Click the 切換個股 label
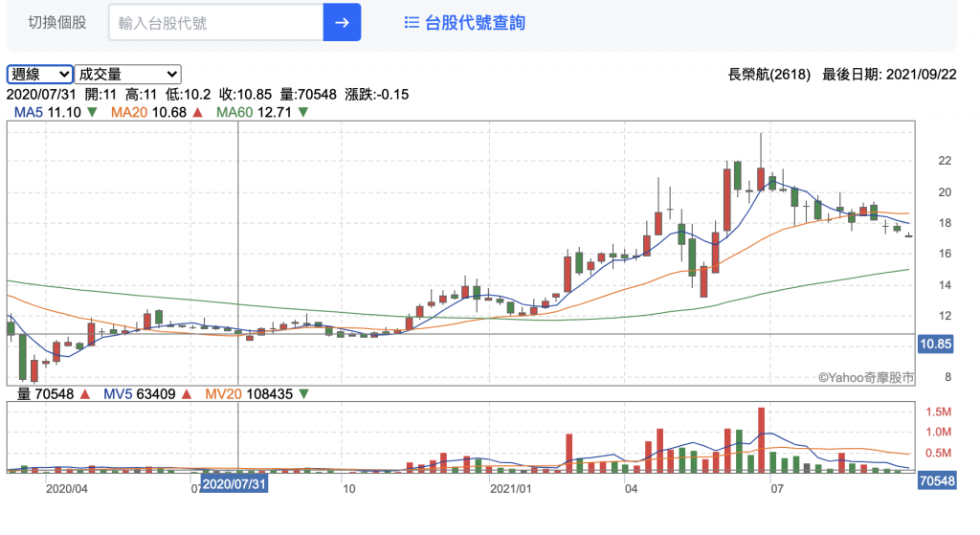980x535 pixels. pos(56,23)
